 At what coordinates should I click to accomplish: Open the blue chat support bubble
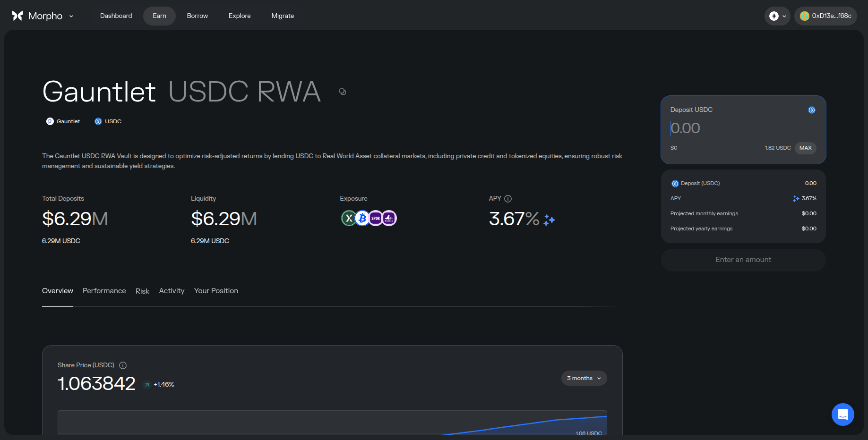pyautogui.click(x=843, y=415)
